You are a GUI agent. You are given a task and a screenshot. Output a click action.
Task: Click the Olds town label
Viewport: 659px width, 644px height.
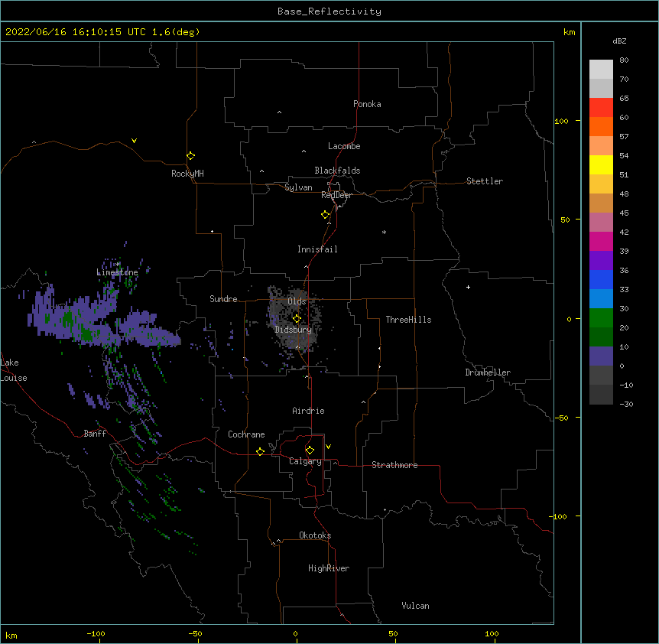[297, 301]
